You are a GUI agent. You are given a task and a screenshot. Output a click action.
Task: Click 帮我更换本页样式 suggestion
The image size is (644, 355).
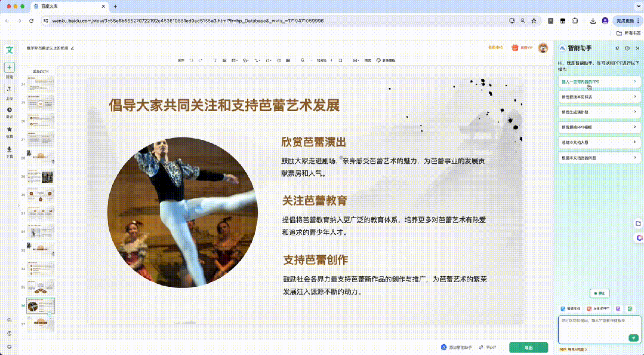click(599, 97)
